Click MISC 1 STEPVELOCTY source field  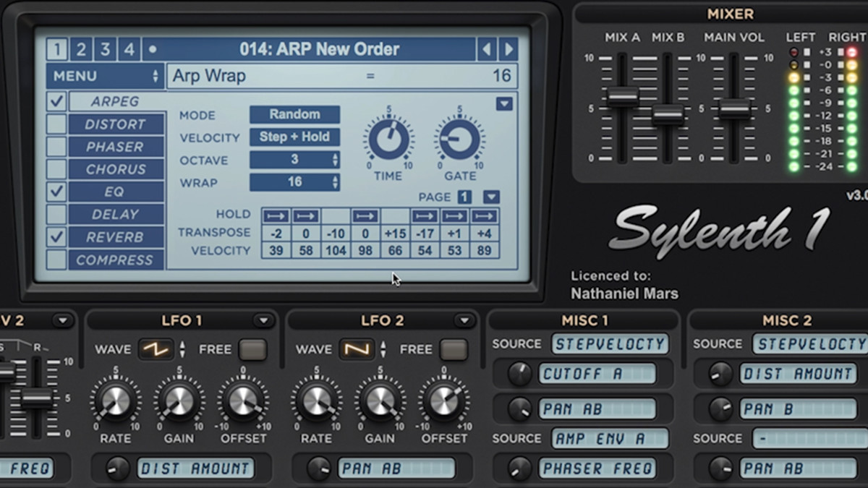click(610, 344)
